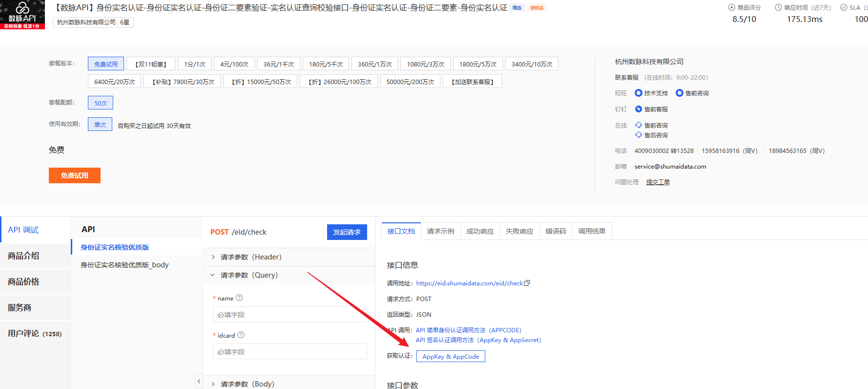Select the 50次 quota option

(x=101, y=103)
